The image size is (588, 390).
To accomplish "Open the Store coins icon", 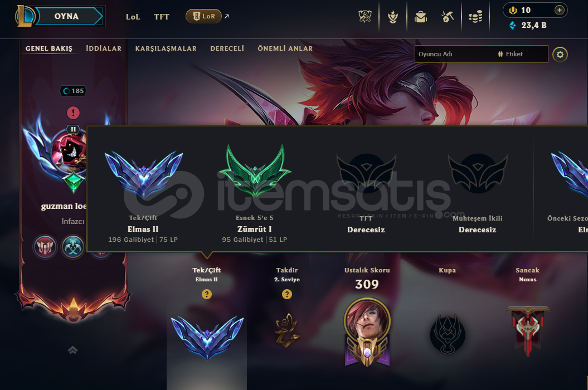I will (x=475, y=17).
